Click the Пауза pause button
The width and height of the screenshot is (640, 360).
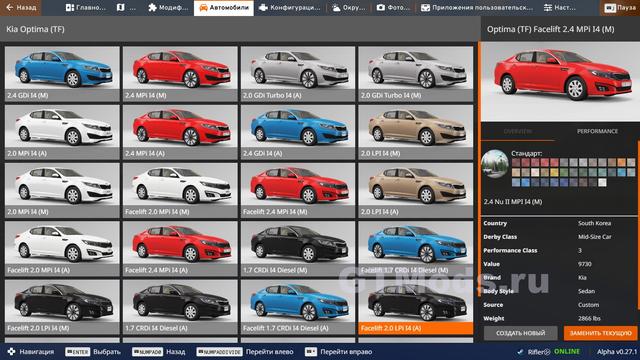click(620, 8)
